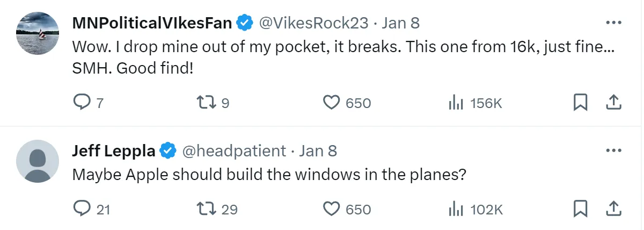Like the tweet about dropping from 16k
This screenshot has height=230, width=644.
(x=333, y=102)
